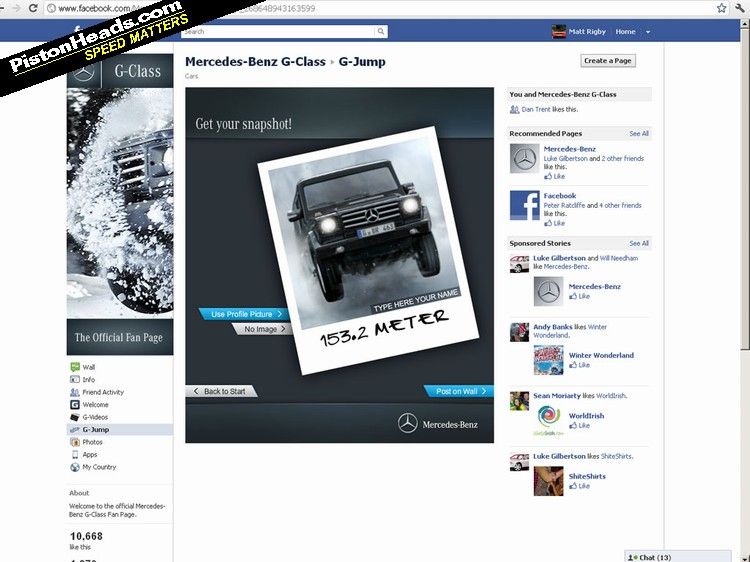Open G-Videos in sidebar
The height and width of the screenshot is (562, 750).
tap(95, 417)
